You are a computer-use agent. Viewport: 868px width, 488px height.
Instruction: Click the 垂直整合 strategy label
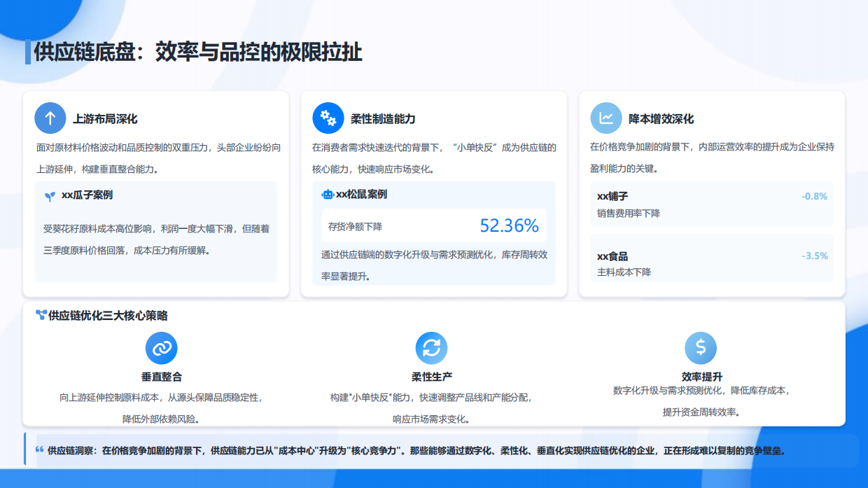[x=162, y=375]
